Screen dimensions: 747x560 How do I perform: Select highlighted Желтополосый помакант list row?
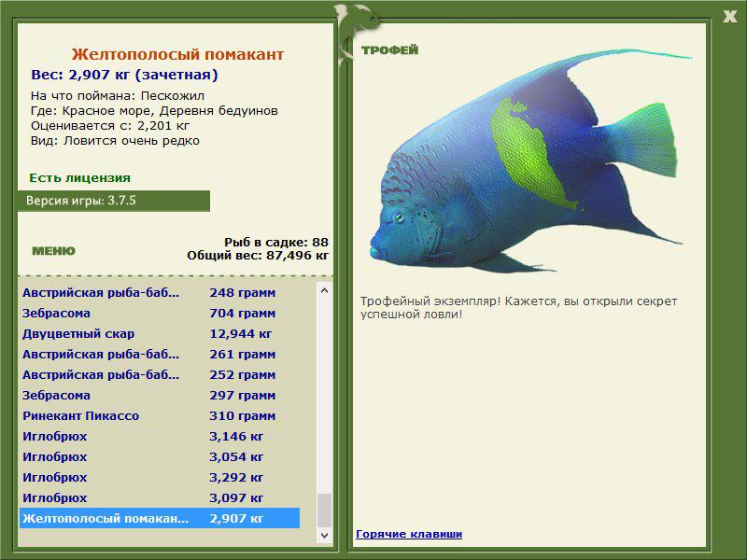[x=160, y=518]
